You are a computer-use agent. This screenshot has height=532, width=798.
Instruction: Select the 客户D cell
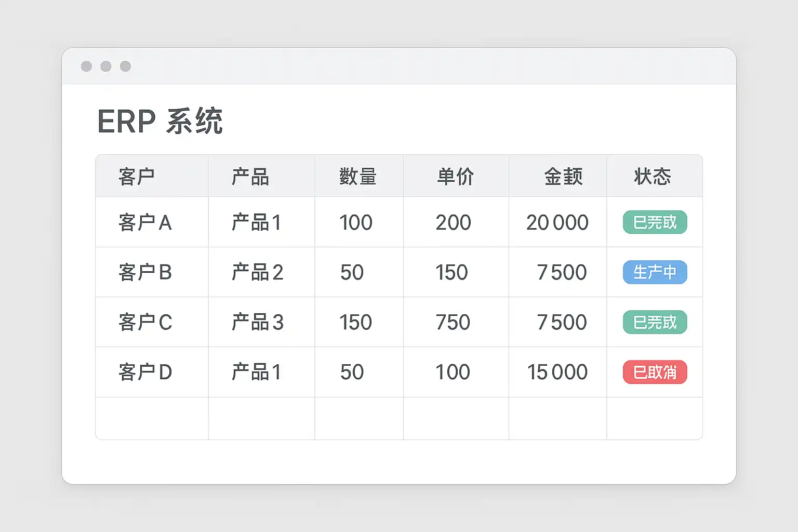click(x=145, y=372)
